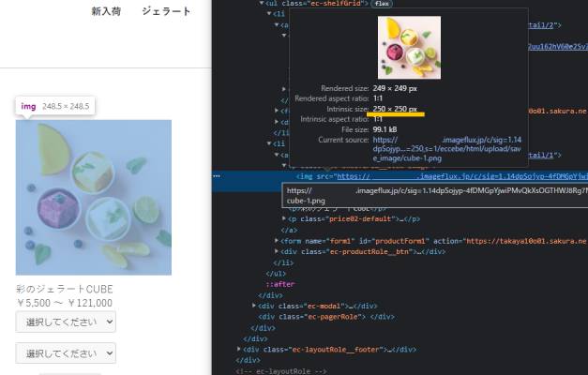
Task: Expand the div ec-modal node
Action: click(x=255, y=306)
